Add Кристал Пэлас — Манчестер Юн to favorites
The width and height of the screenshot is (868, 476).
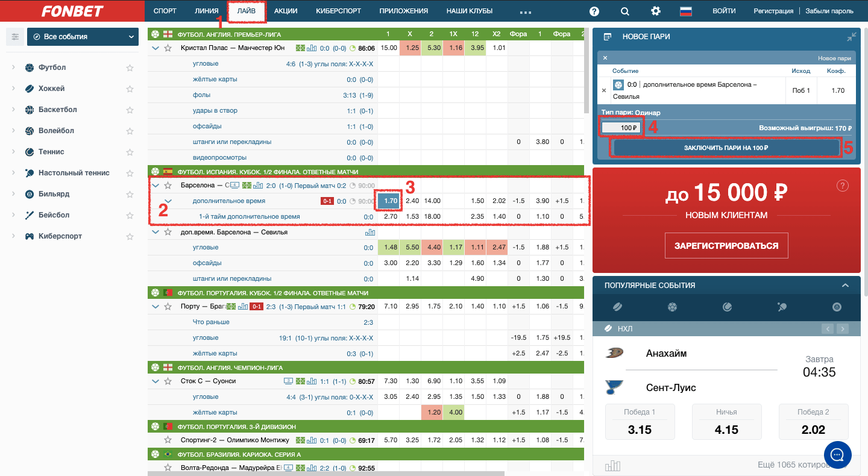tap(168, 48)
